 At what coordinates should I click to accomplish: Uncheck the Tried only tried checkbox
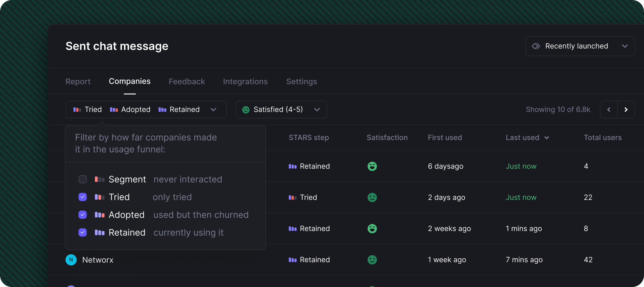point(83,197)
